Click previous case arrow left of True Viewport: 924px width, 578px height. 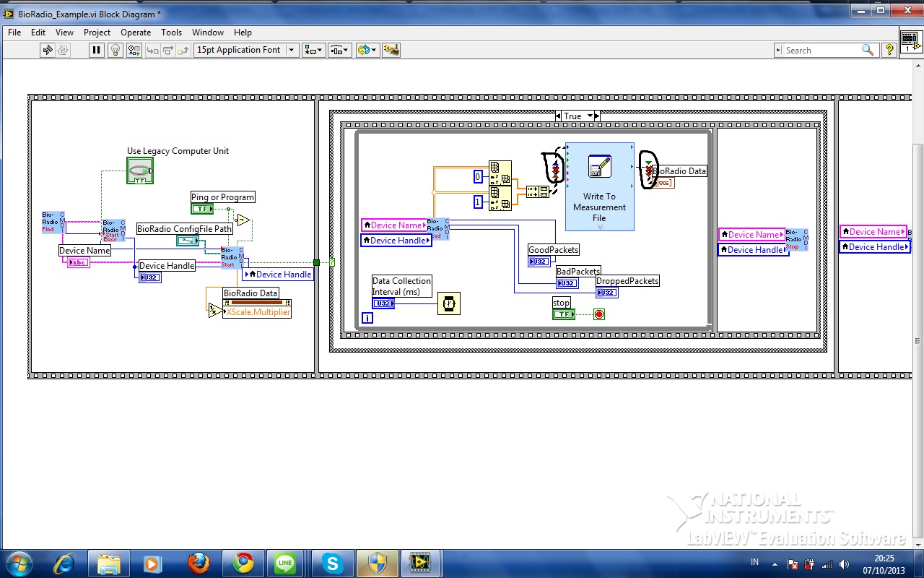[x=559, y=116]
